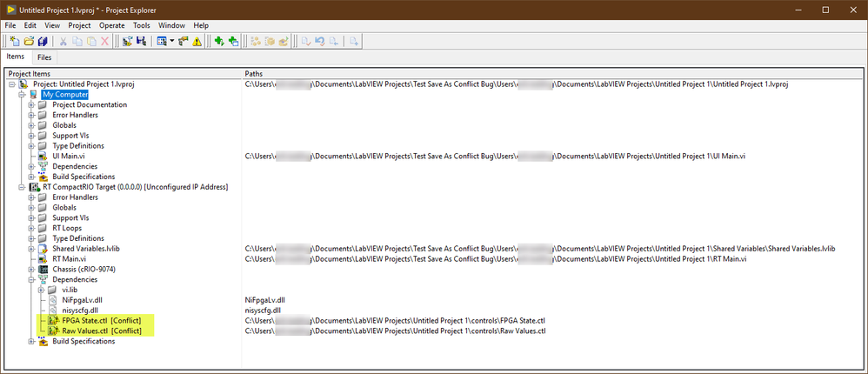Select the Shared Variables.lvlib item
This screenshot has width=868, height=374.
click(x=86, y=249)
